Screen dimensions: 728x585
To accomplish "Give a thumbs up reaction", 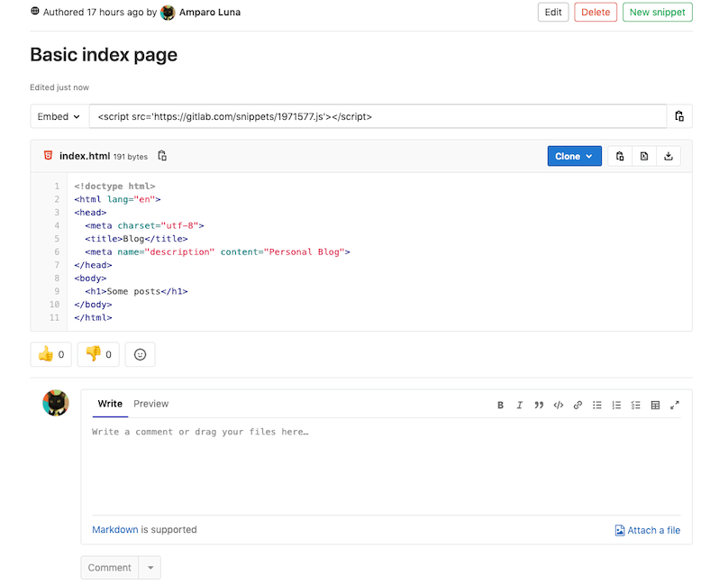I will (50, 354).
